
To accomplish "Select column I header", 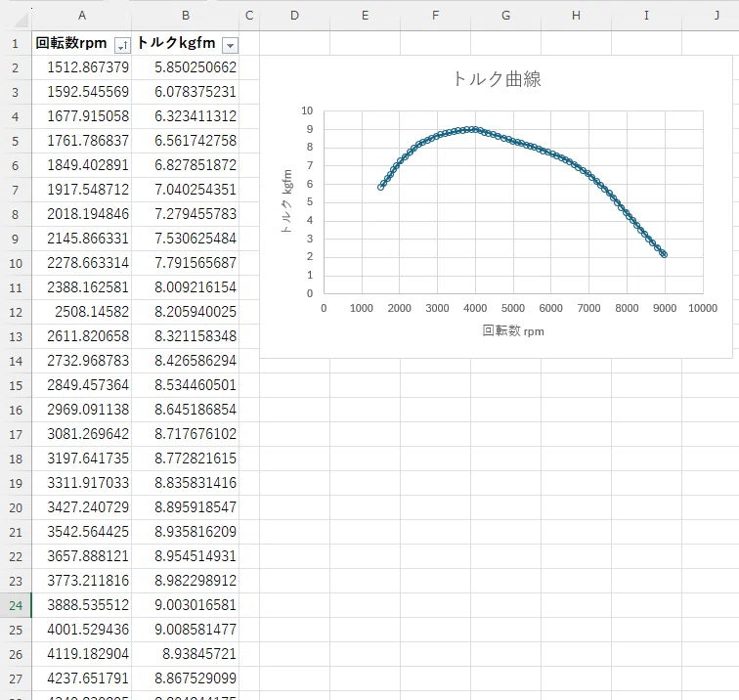I will [x=646, y=16].
